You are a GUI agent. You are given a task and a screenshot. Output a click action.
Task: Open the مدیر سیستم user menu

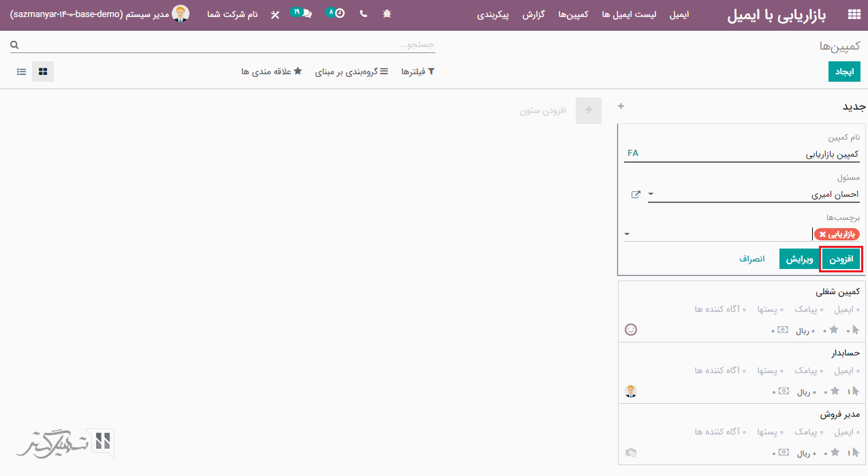tap(99, 14)
